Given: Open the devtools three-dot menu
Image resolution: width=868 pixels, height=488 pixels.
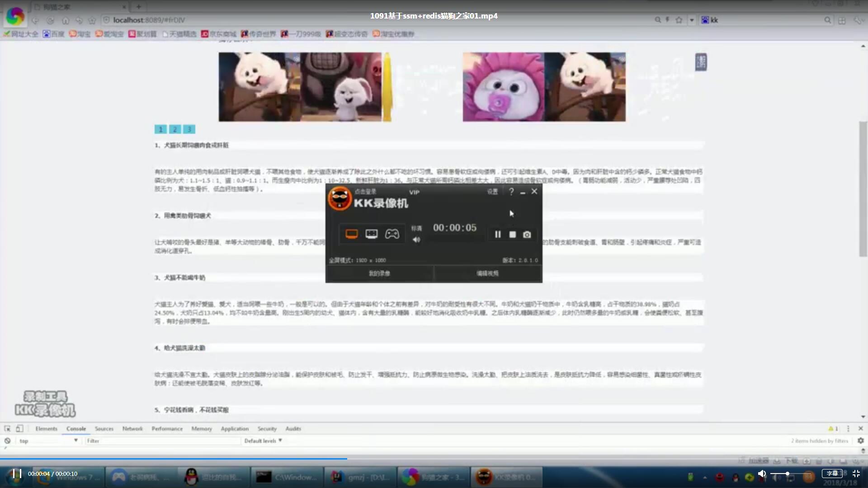Looking at the screenshot, I should tap(848, 428).
